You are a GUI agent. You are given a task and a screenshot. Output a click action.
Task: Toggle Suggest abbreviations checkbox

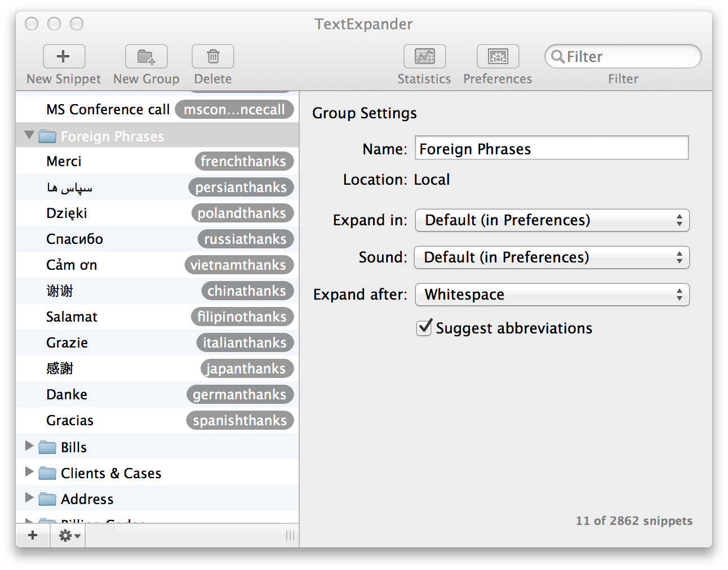[424, 327]
